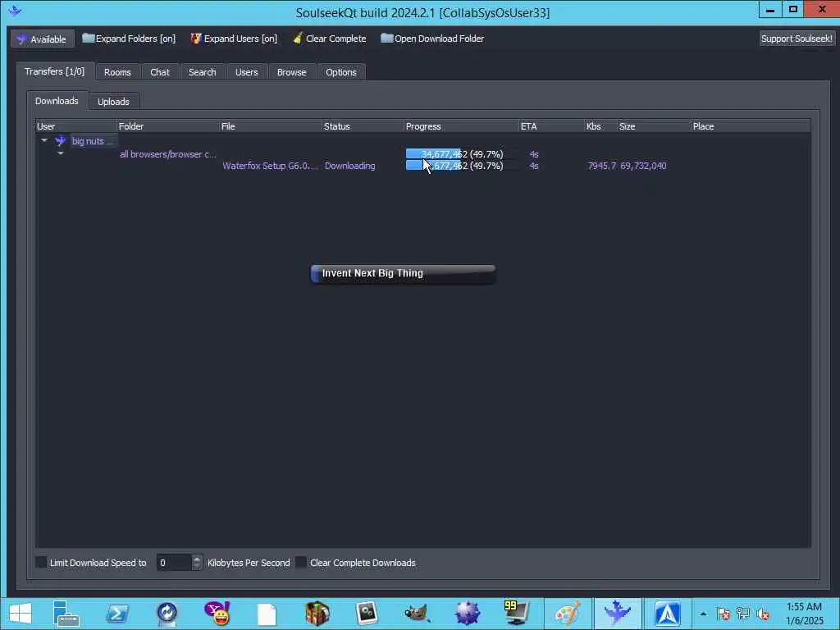The height and width of the screenshot is (630, 840).
Task: Sort by the Kbs column header
Action: click(601, 126)
